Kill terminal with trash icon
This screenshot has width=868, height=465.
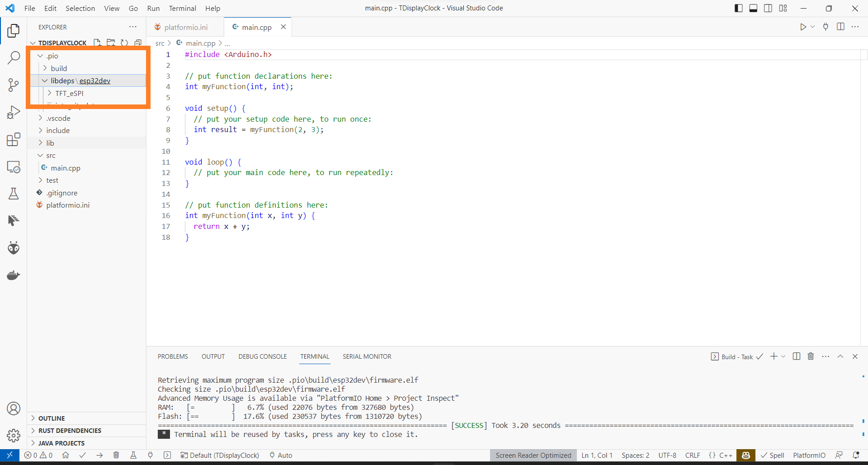(x=811, y=356)
